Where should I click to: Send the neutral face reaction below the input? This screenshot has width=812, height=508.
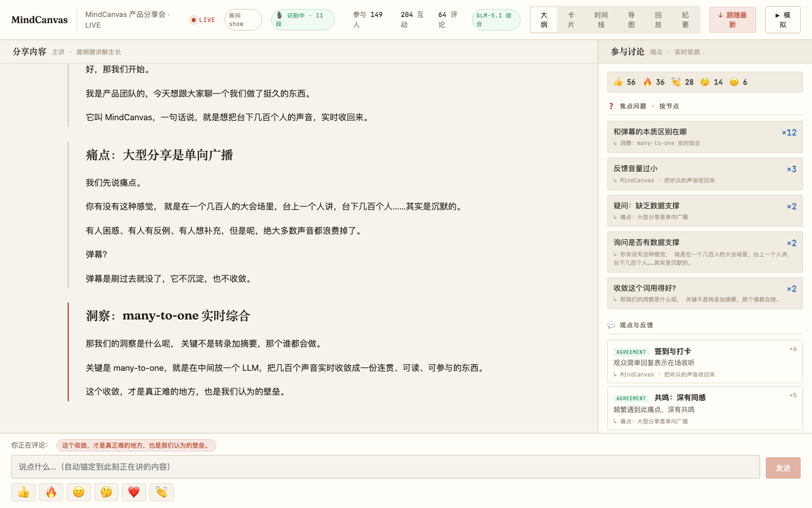click(79, 492)
